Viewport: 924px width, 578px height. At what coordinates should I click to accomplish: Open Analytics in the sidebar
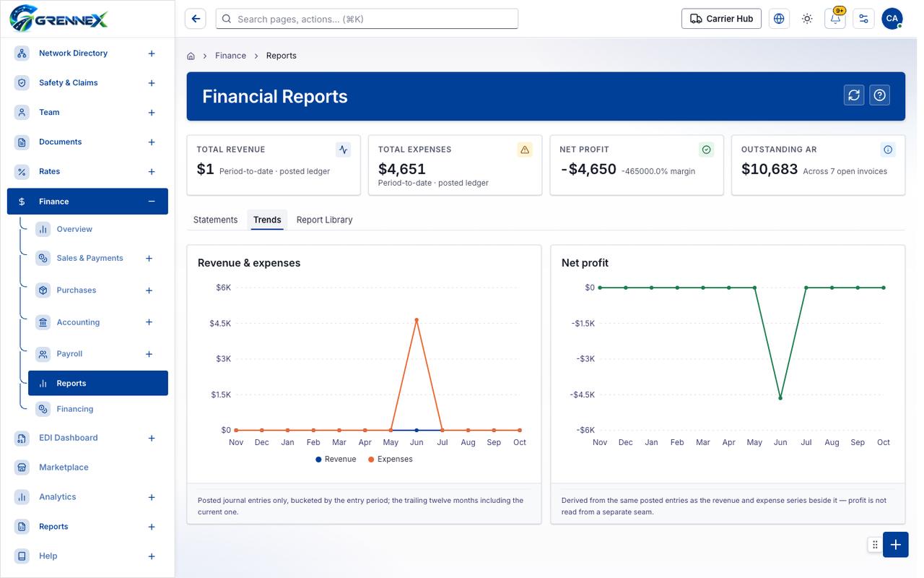pyautogui.click(x=57, y=497)
